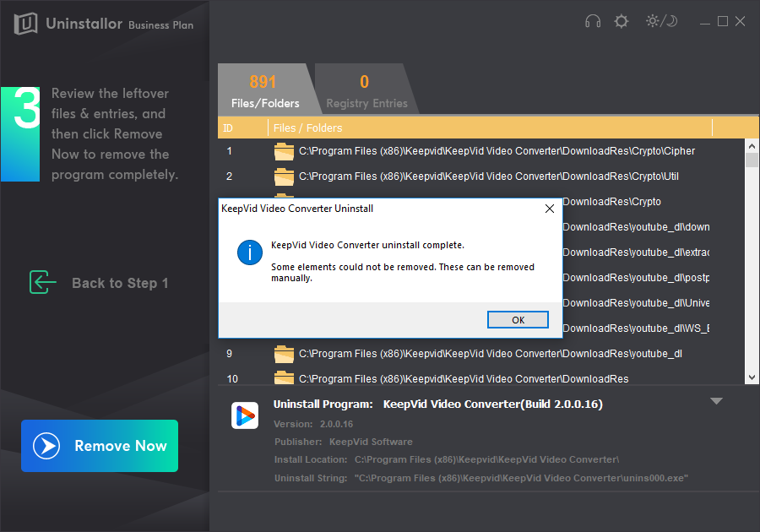Viewport: 760px width, 532px height.
Task: Click the Back to Step 1 text
Action: click(x=120, y=283)
